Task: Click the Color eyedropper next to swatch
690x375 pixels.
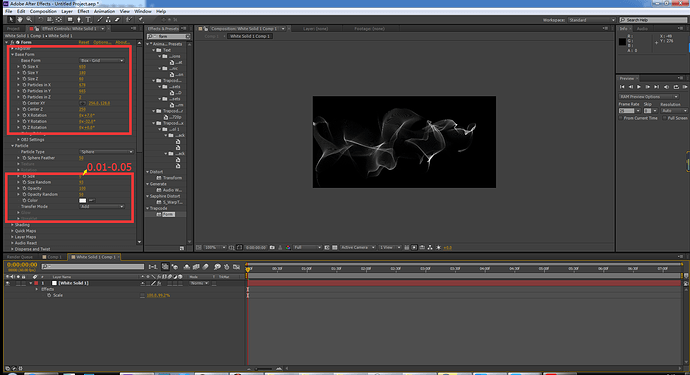Action: click(x=92, y=200)
